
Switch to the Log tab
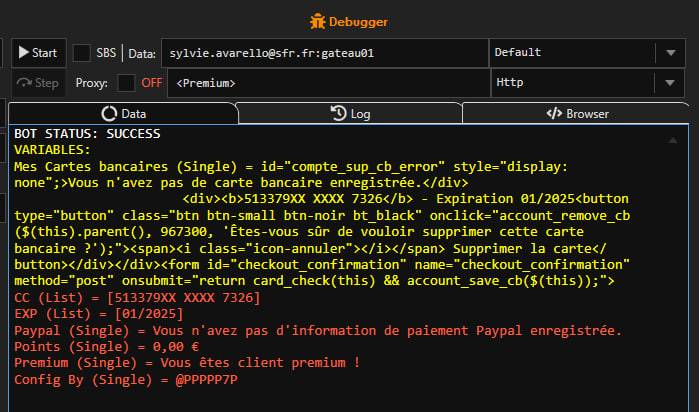(359, 113)
